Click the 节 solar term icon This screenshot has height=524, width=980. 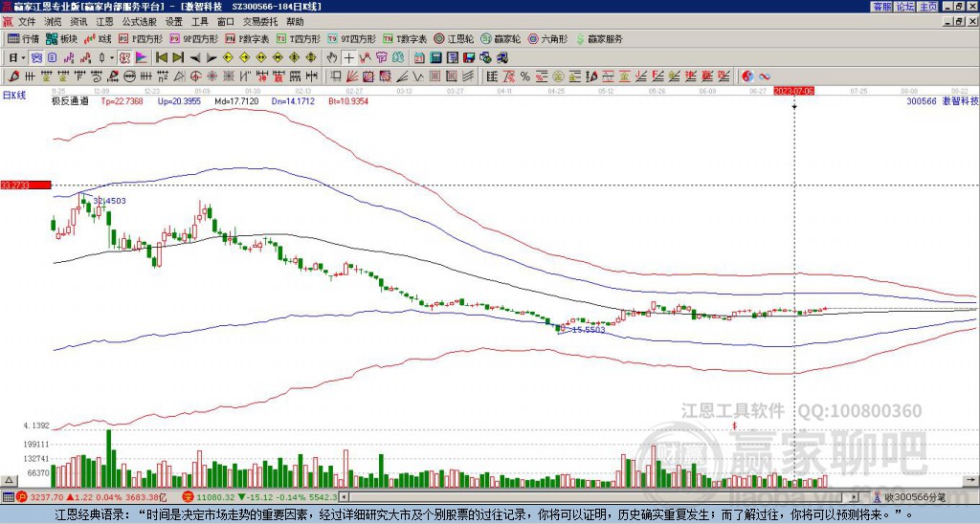tap(382, 58)
